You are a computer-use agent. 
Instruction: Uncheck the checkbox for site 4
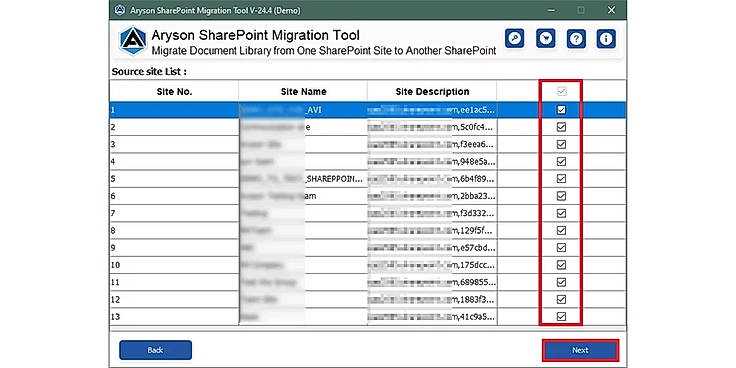561,161
